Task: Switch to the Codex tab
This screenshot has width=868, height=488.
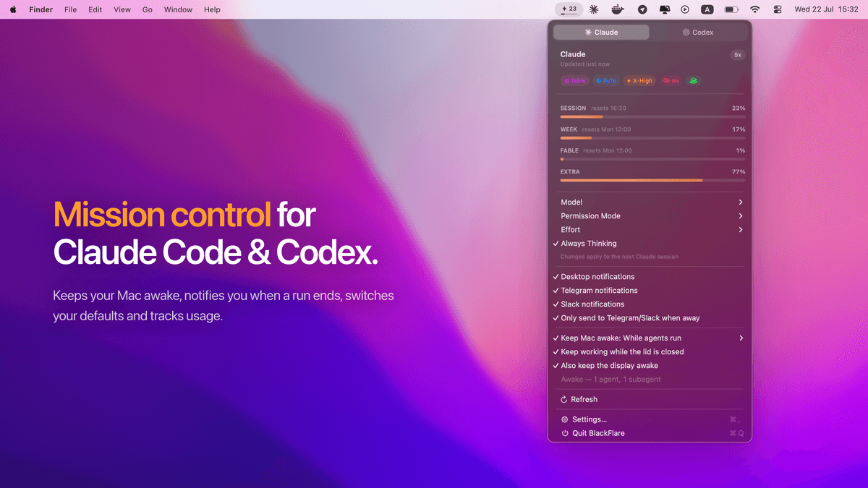Action: (x=698, y=33)
